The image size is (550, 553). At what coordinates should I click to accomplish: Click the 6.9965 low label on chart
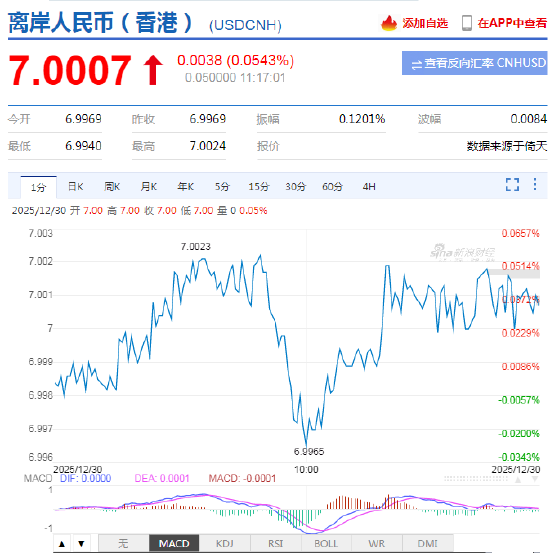[x=309, y=451]
